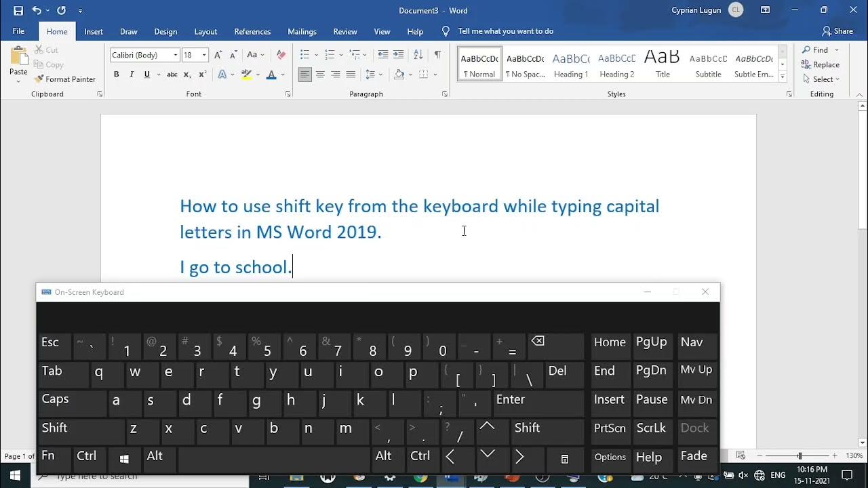Switch to the References tab
The width and height of the screenshot is (868, 488).
coord(252,31)
